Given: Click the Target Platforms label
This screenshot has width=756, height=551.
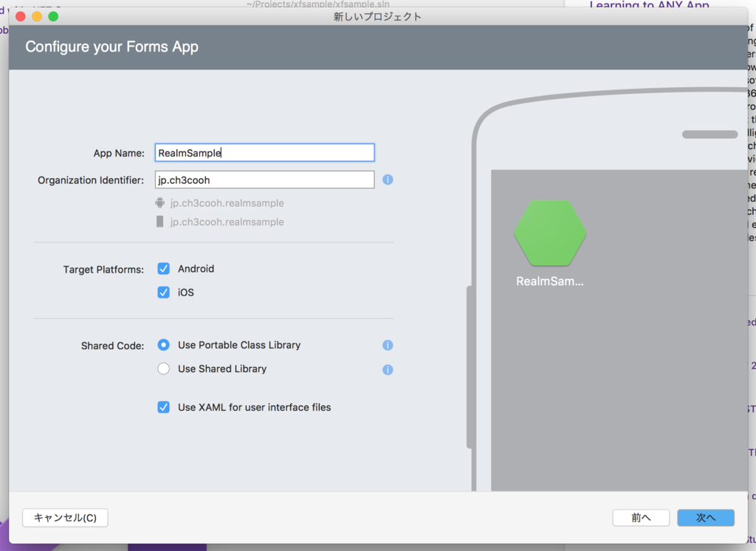Looking at the screenshot, I should pyautogui.click(x=103, y=270).
